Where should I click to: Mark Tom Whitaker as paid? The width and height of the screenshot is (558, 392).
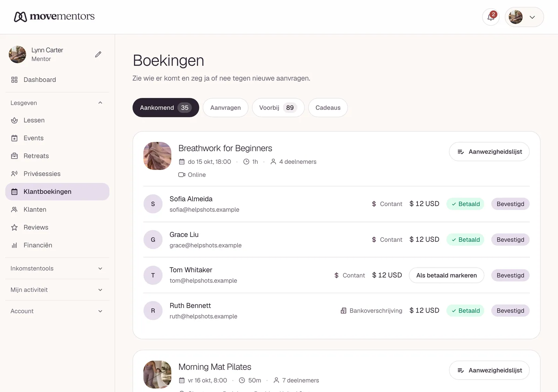tap(446, 275)
